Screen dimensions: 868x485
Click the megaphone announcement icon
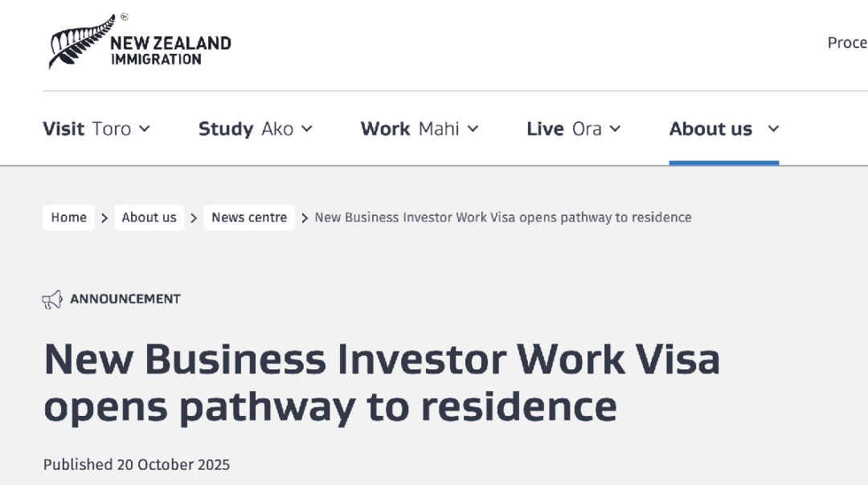coord(52,300)
